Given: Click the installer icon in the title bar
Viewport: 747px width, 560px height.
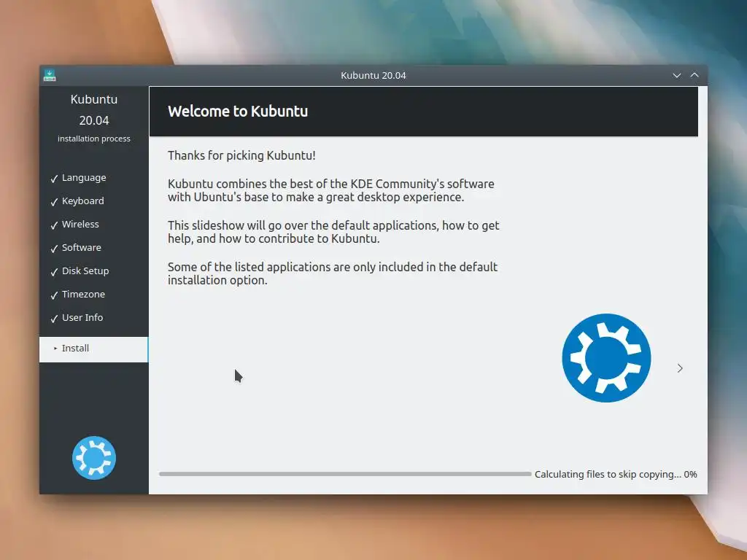Looking at the screenshot, I should (x=50, y=75).
